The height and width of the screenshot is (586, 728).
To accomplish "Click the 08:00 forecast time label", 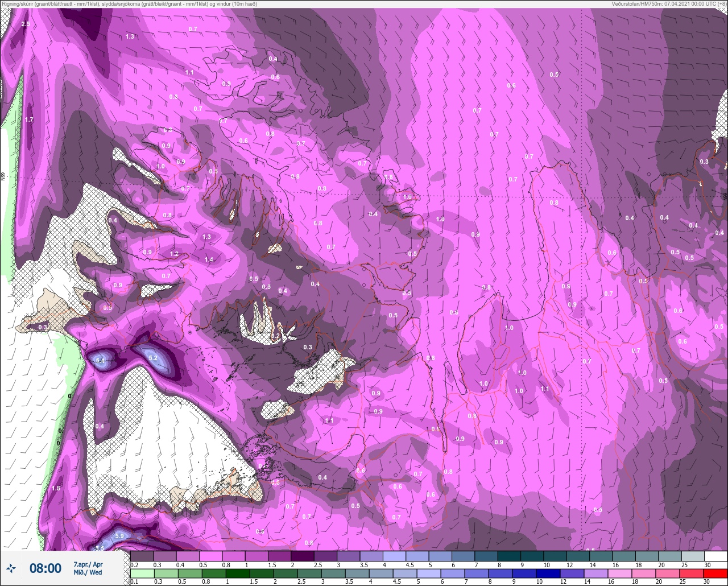I will [45, 568].
